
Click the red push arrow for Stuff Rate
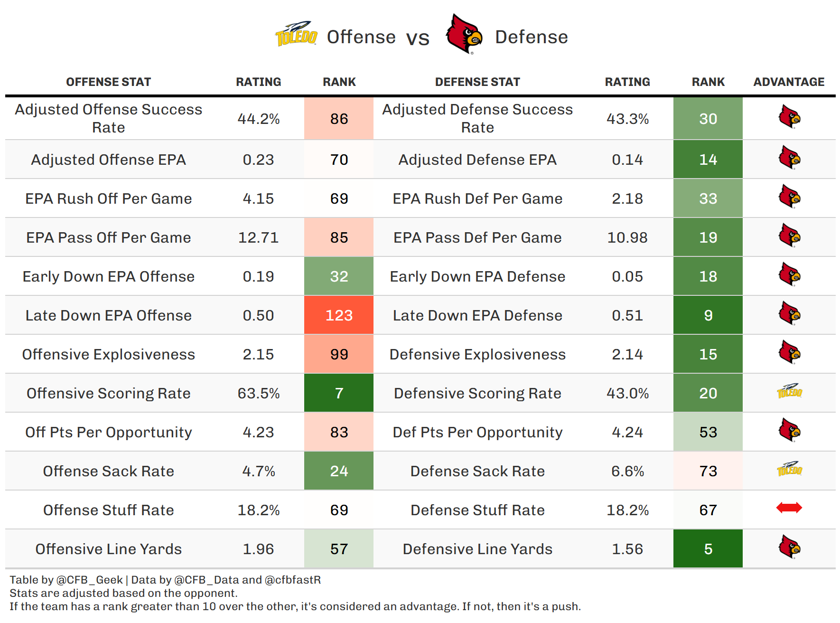789,508
